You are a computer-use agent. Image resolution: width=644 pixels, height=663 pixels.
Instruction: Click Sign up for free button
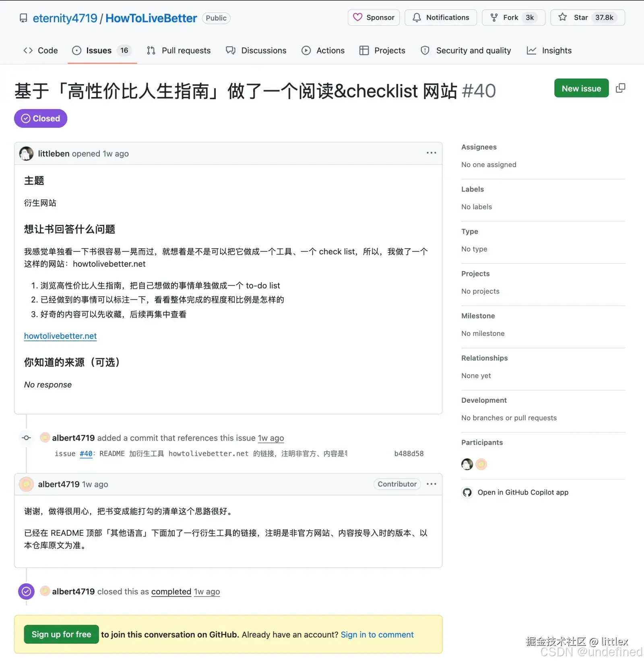click(x=61, y=634)
